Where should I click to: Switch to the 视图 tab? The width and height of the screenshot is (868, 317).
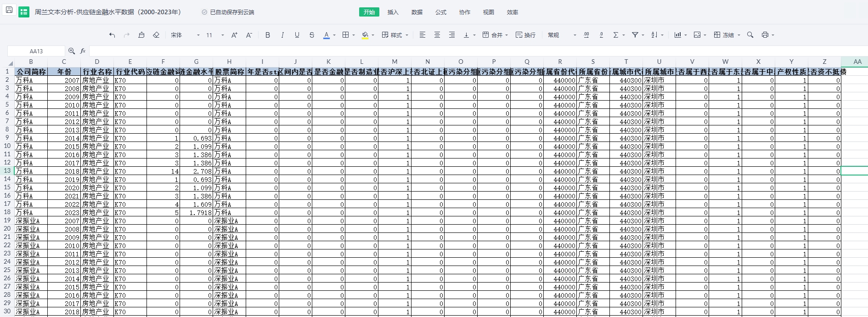pyautogui.click(x=489, y=12)
